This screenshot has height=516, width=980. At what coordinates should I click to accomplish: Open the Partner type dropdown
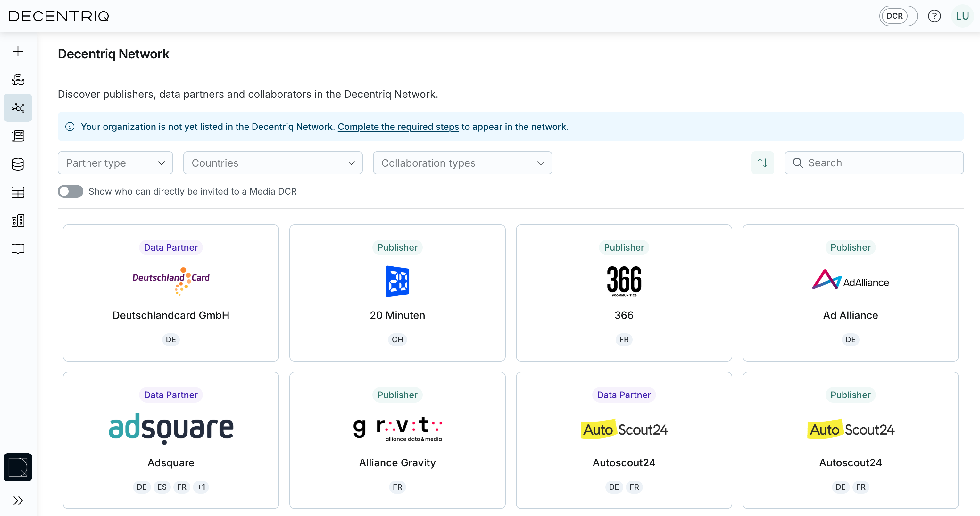(115, 162)
